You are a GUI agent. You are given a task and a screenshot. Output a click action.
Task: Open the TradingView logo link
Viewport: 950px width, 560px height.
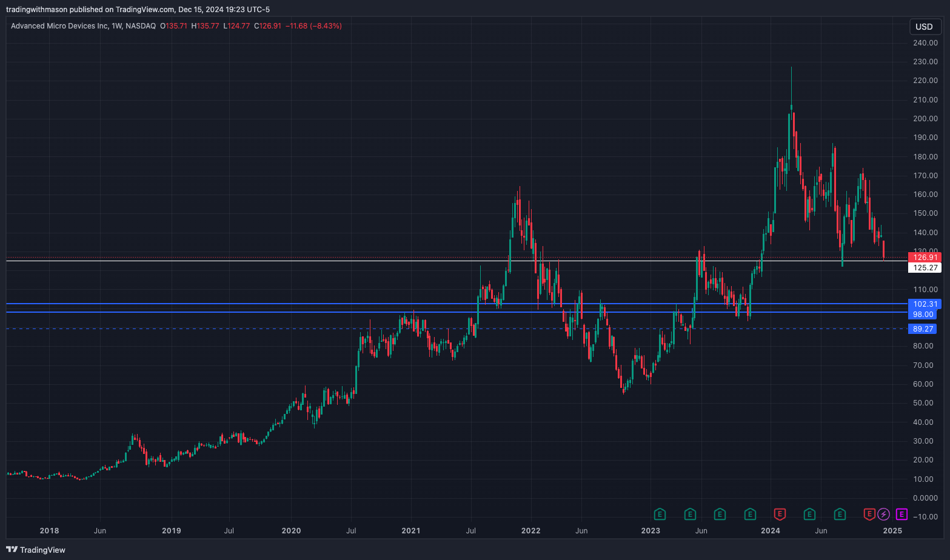[36, 550]
